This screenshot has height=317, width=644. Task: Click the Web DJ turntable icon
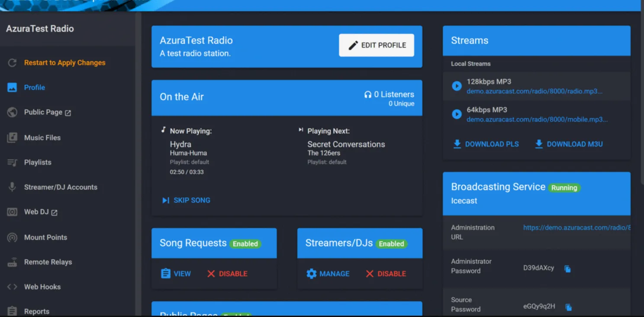(12, 212)
